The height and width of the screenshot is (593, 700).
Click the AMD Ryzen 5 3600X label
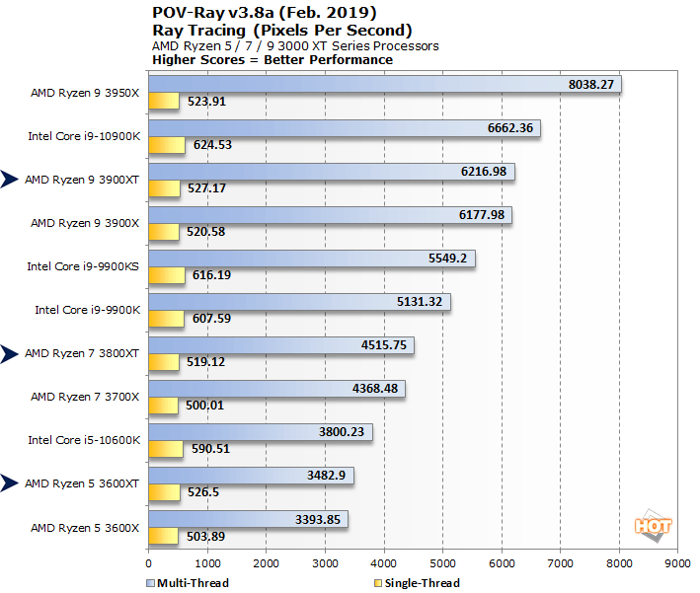tap(85, 528)
